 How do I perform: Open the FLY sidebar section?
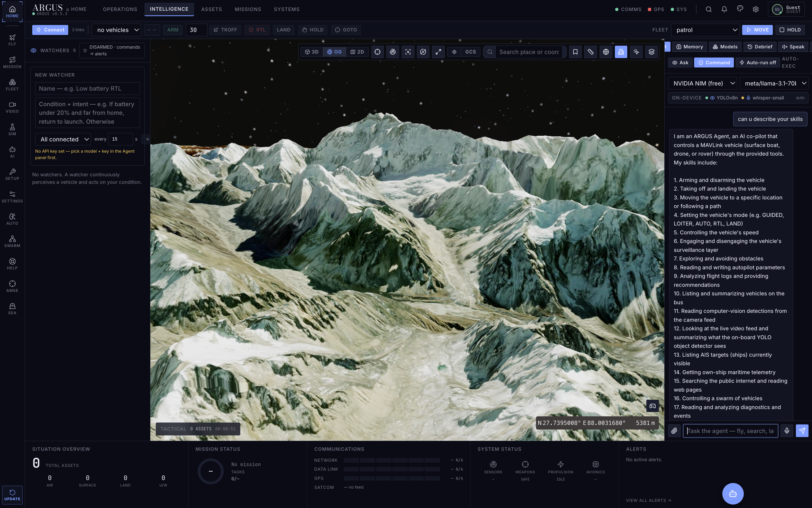[x=12, y=40]
